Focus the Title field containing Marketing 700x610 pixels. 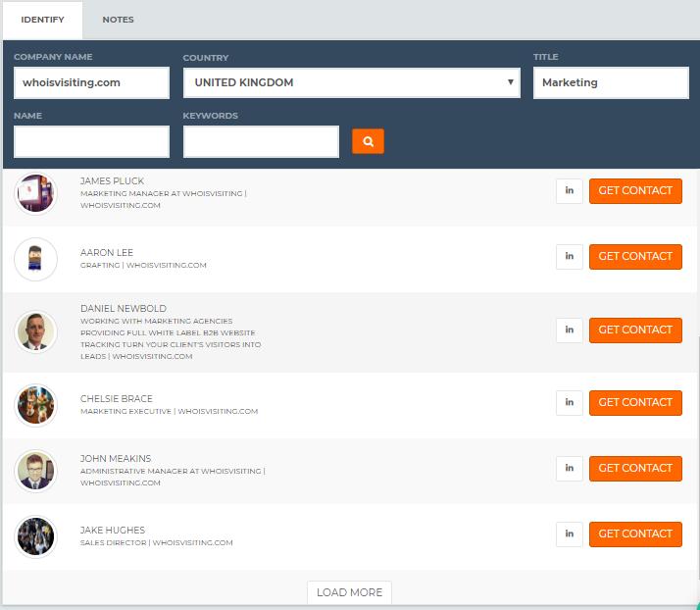(611, 82)
